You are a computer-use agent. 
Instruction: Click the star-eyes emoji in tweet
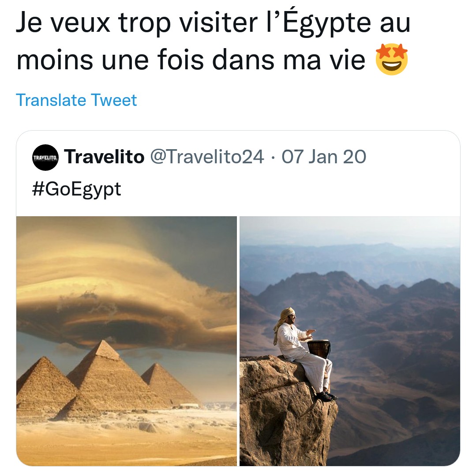tap(392, 59)
